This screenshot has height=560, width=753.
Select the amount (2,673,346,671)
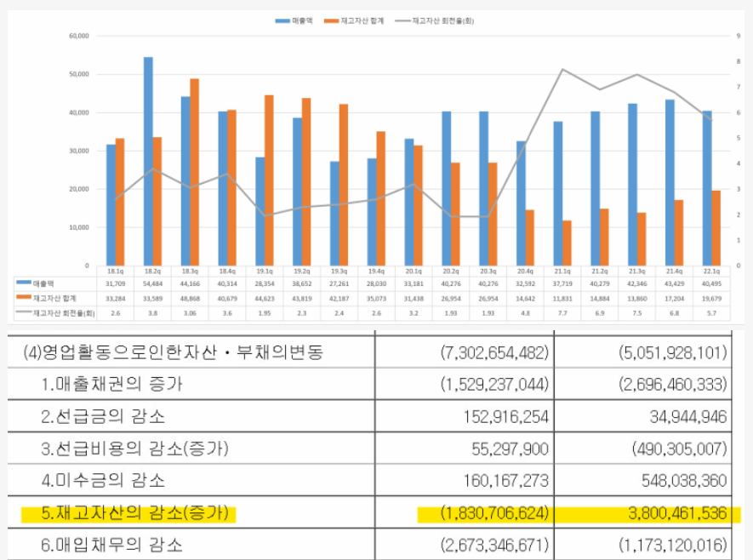(x=494, y=546)
